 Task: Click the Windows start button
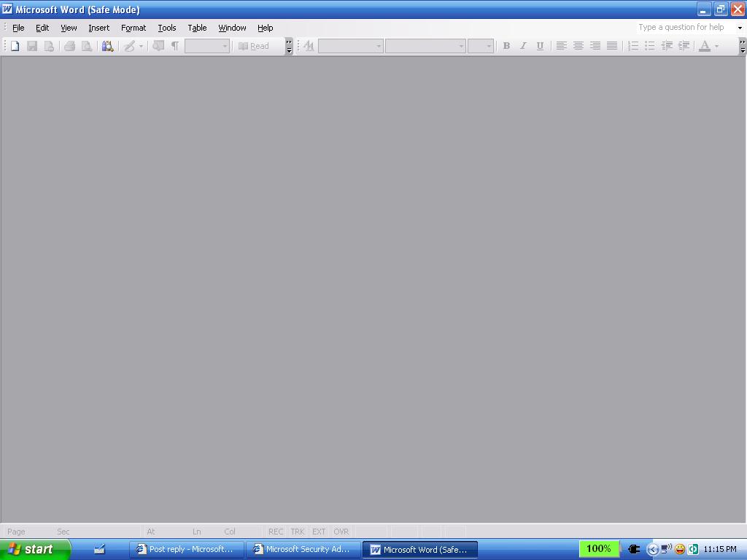coord(35,549)
